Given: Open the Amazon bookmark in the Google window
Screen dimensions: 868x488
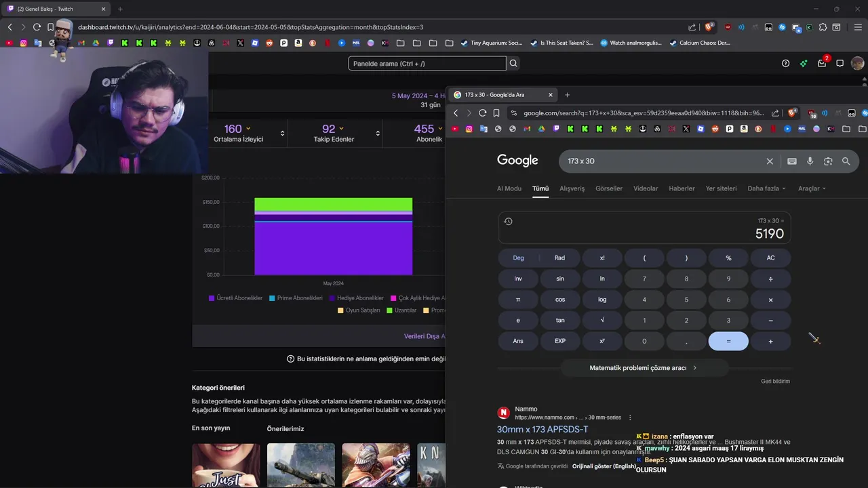Looking at the screenshot, I should pyautogui.click(x=744, y=129).
